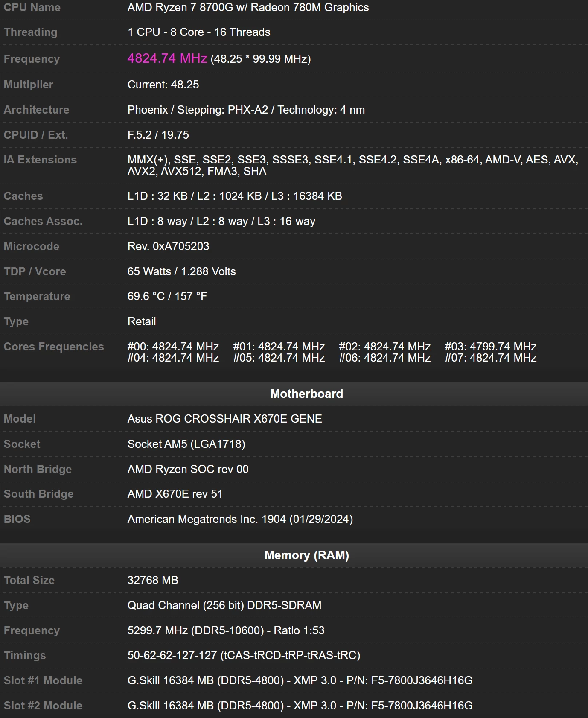Click core #03 frequency 4799.74 MHz
Image resolution: width=588 pixels, height=718 pixels.
(x=490, y=347)
